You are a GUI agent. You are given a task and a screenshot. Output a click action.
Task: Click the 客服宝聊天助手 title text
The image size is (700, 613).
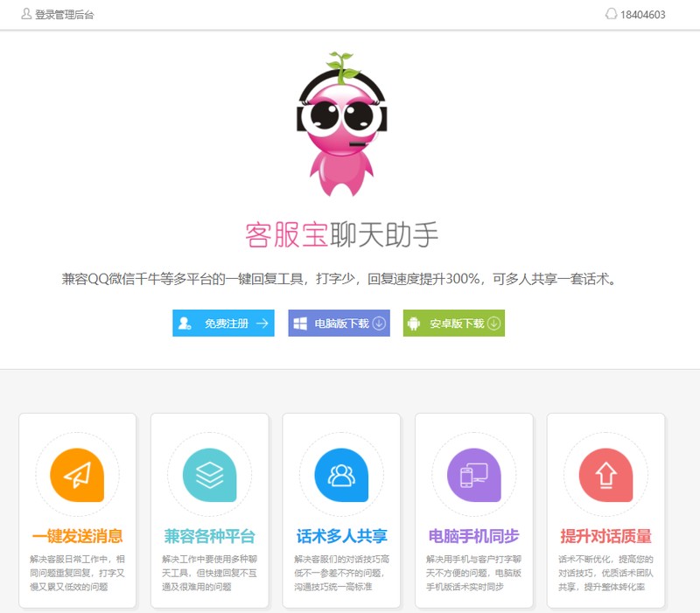pyautogui.click(x=341, y=234)
